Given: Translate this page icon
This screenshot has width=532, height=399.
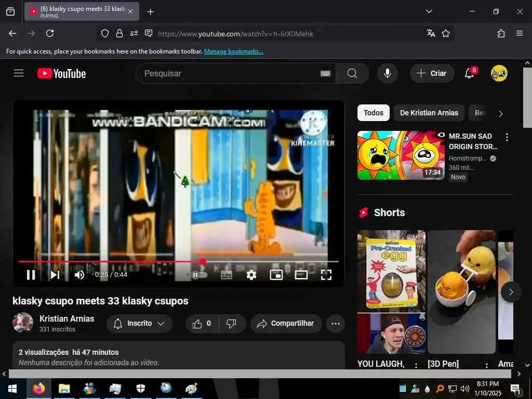Looking at the screenshot, I should pyautogui.click(x=431, y=33).
